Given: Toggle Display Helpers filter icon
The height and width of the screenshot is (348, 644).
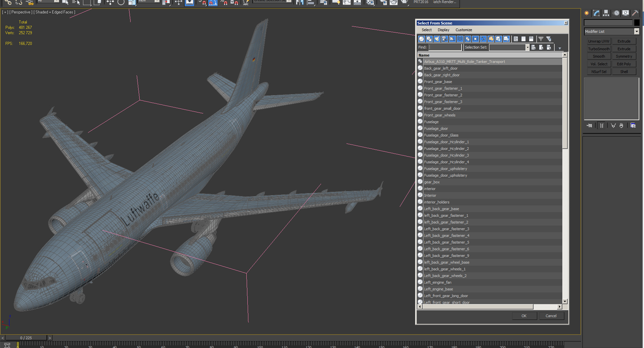Looking at the screenshot, I should click(x=452, y=39).
